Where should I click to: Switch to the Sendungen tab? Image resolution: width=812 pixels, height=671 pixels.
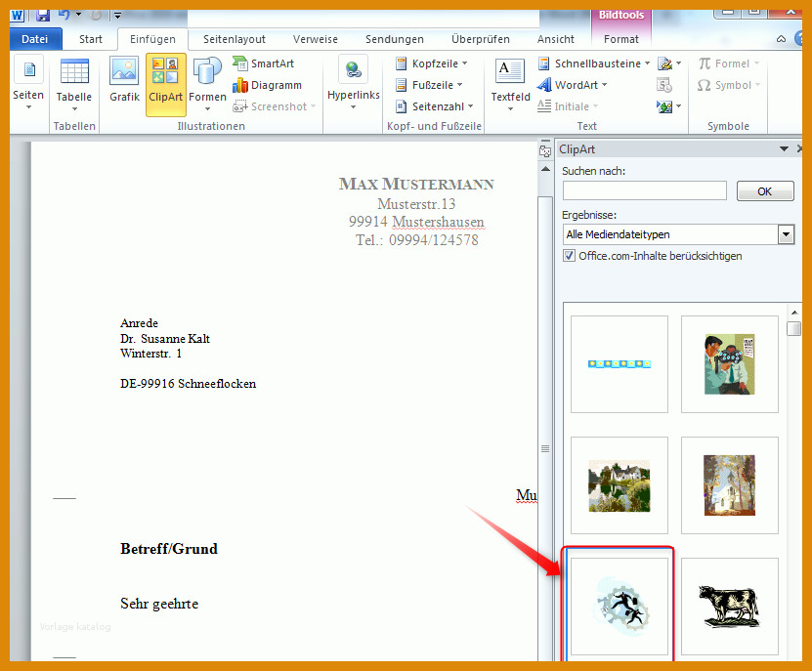click(394, 39)
